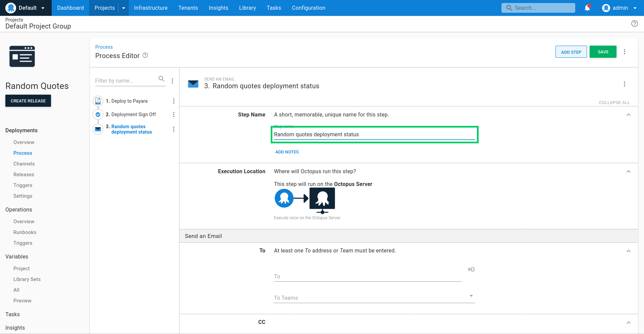Screen dimensions: 644x334
Task: Click the filter search magnifier icon
Action: point(161,79)
